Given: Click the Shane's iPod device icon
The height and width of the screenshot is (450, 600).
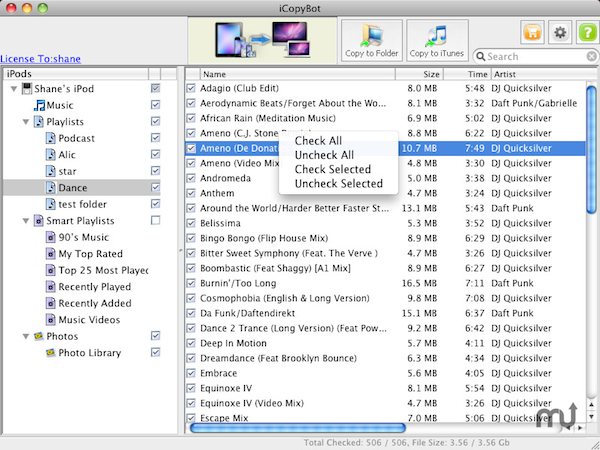Looking at the screenshot, I should (27, 89).
